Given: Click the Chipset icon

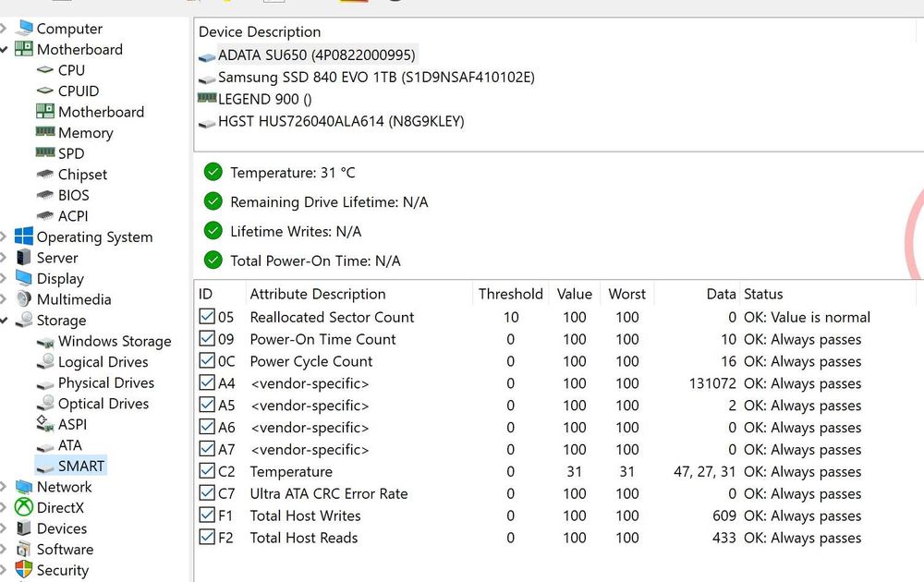Looking at the screenshot, I should pyautogui.click(x=45, y=174).
